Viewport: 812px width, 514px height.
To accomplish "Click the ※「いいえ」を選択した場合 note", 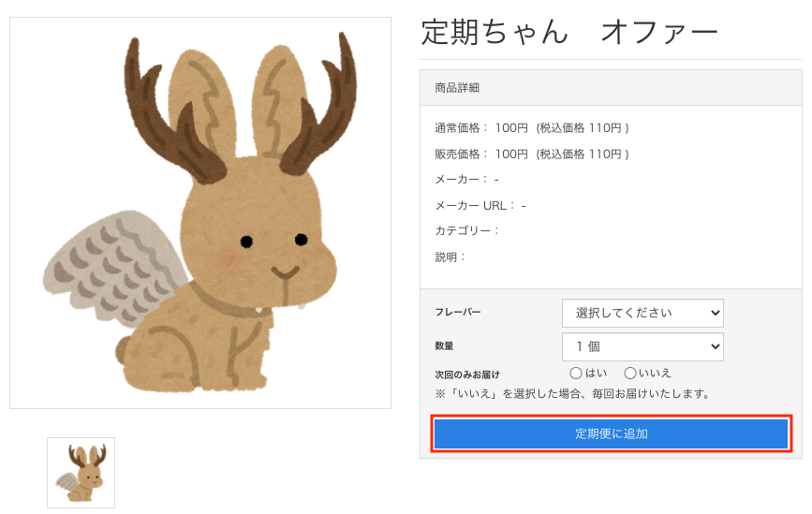I will pyautogui.click(x=572, y=394).
